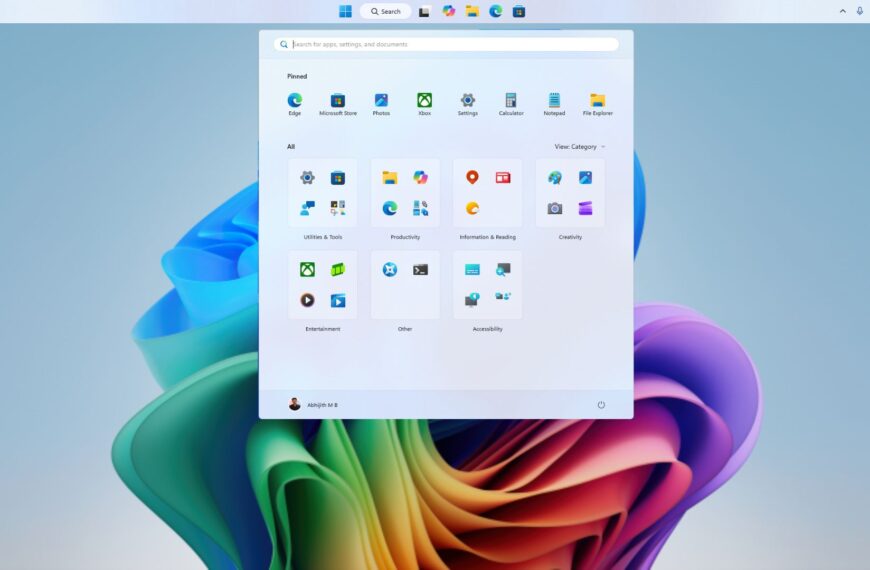Viewport: 870px width, 570px height.
Task: Open Edge icon inside the Productivity group
Action: (x=390, y=208)
